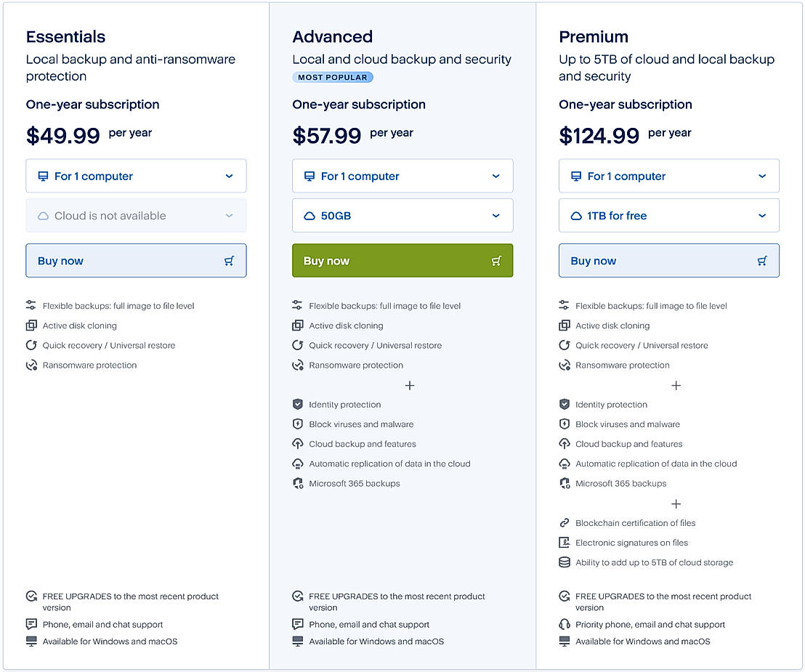Click the Microsoft 365 backups icon under Advanced
This screenshot has height=672, width=805.
tap(298, 483)
